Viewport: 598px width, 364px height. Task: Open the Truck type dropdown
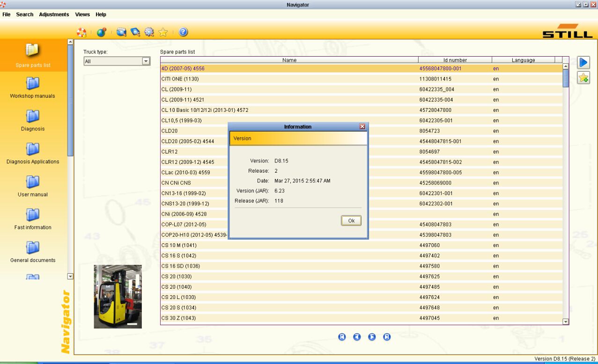click(117, 61)
